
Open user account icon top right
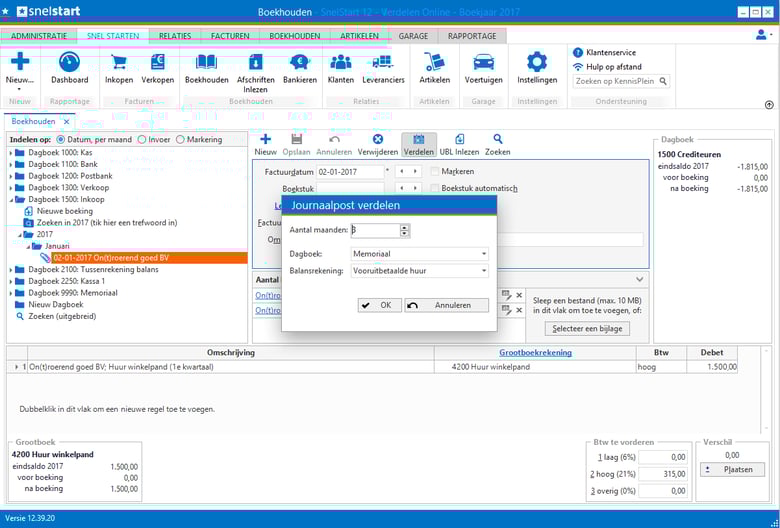click(762, 35)
